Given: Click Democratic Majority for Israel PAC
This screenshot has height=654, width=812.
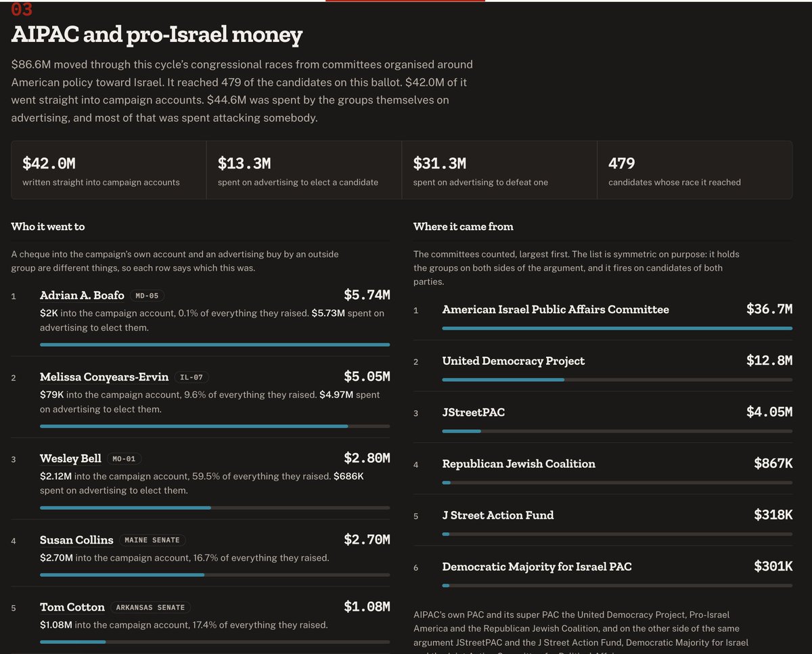Looking at the screenshot, I should tap(537, 567).
